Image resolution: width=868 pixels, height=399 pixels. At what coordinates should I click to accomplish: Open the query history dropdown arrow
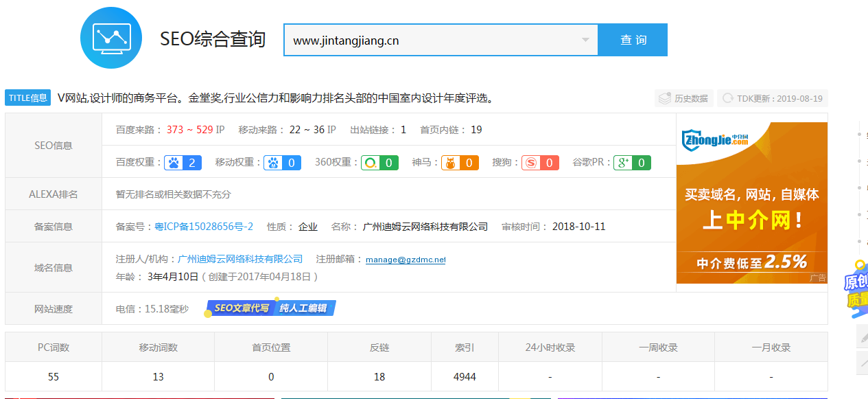585,39
